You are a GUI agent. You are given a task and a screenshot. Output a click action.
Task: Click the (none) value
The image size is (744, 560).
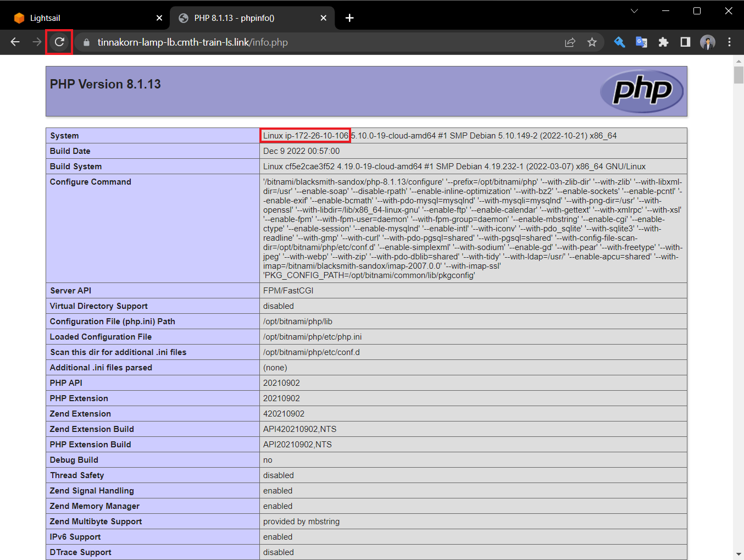[x=275, y=368]
